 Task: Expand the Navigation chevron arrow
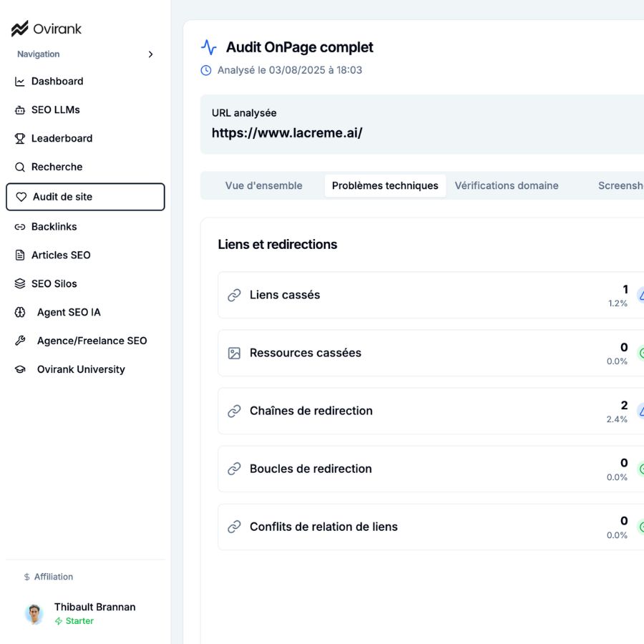[151, 54]
